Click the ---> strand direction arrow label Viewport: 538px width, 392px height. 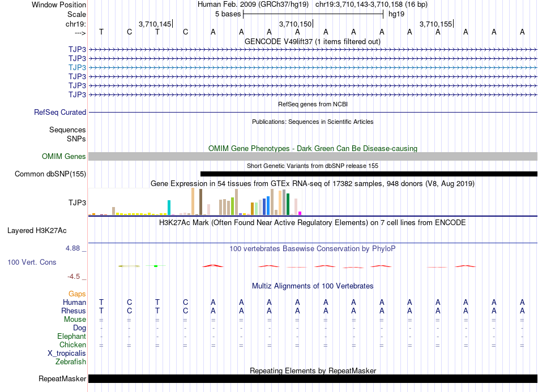[x=80, y=33]
